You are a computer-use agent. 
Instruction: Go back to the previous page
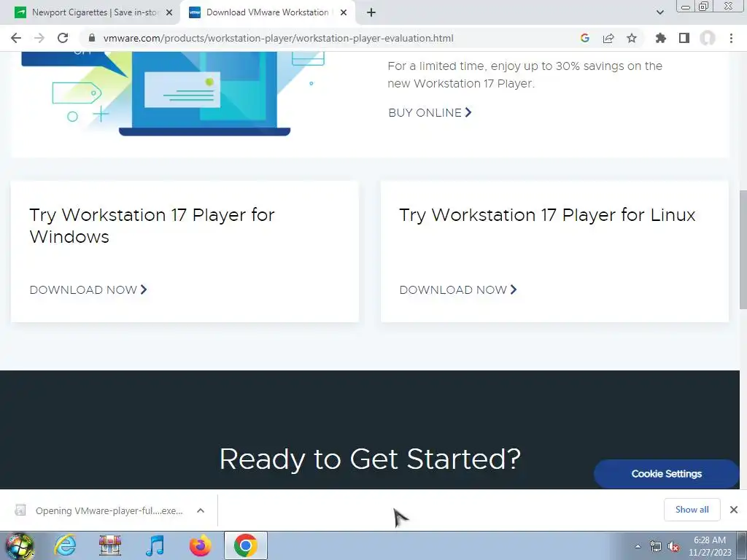point(16,38)
